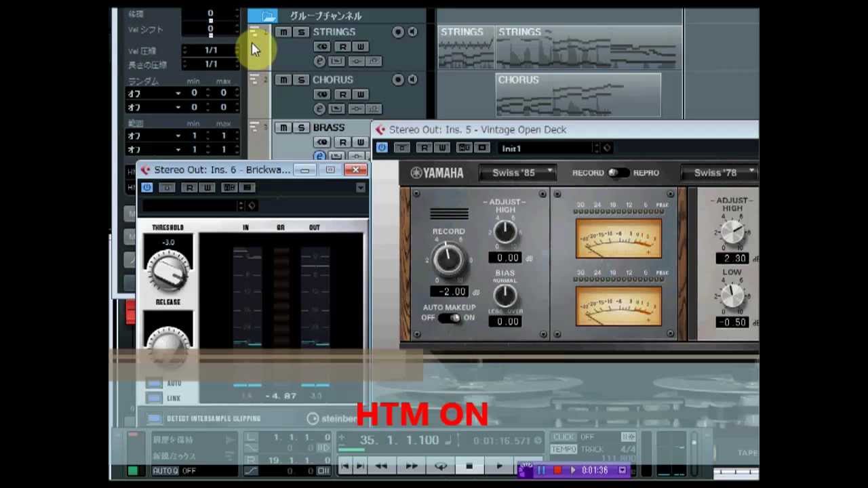Toggle cycle loop in the transport
The image size is (868, 488).
point(441,466)
